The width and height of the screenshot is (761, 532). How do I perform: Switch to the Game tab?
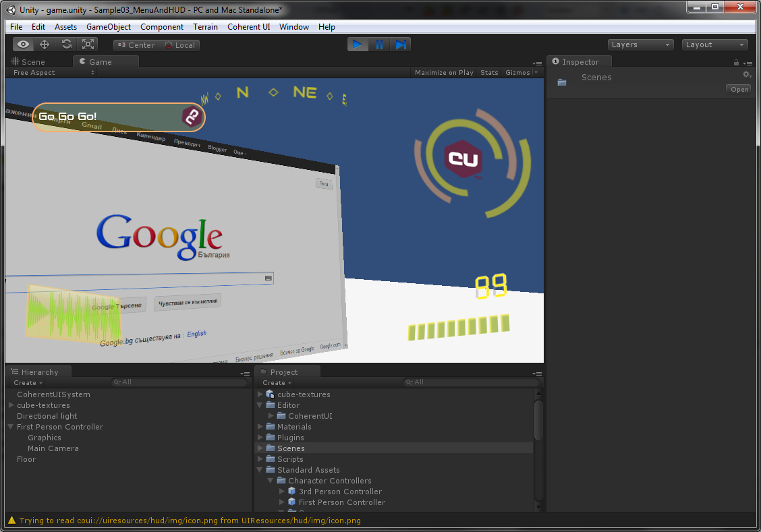(106, 61)
